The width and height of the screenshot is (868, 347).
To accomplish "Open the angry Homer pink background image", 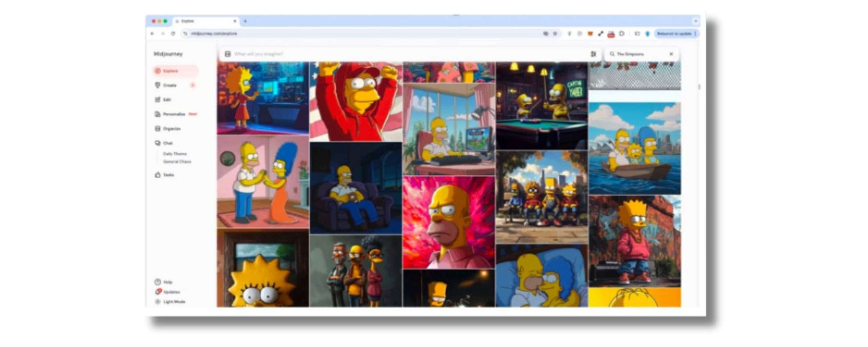I will [449, 222].
